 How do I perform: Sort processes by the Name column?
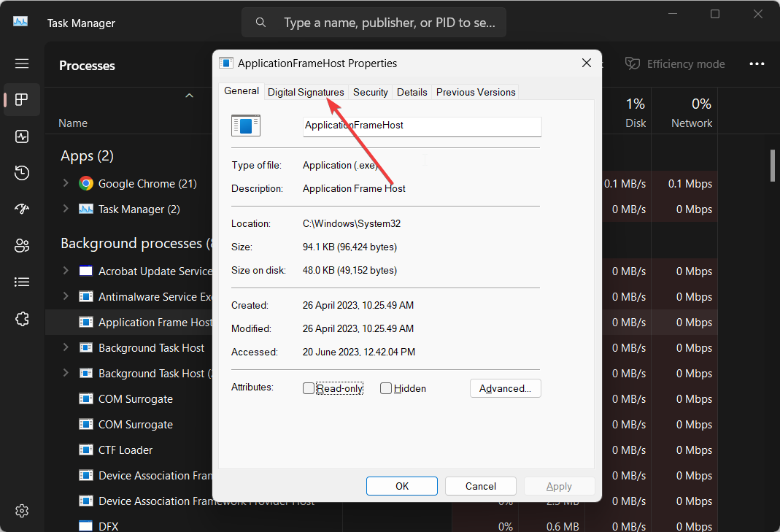coord(73,123)
